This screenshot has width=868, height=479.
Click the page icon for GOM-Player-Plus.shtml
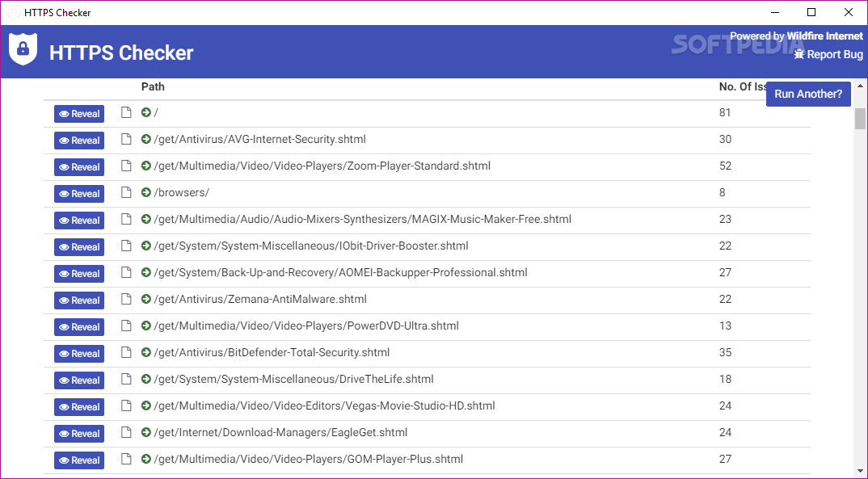[x=126, y=458]
